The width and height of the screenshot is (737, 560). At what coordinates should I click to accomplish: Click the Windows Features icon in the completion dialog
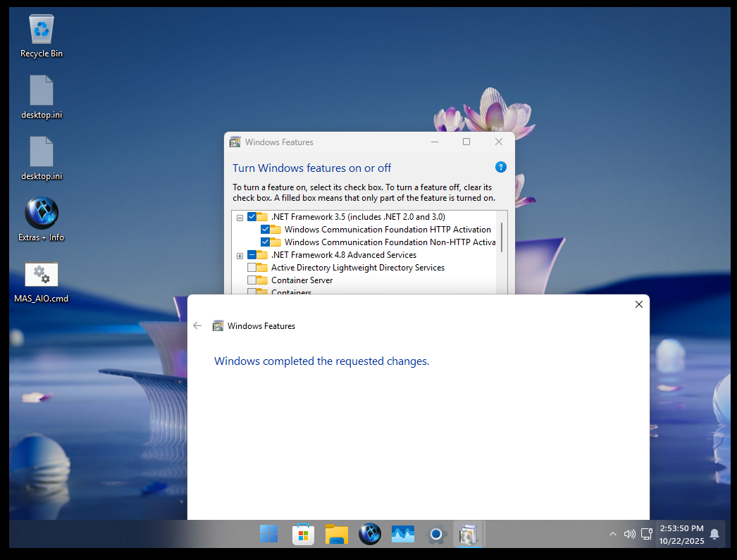point(218,325)
